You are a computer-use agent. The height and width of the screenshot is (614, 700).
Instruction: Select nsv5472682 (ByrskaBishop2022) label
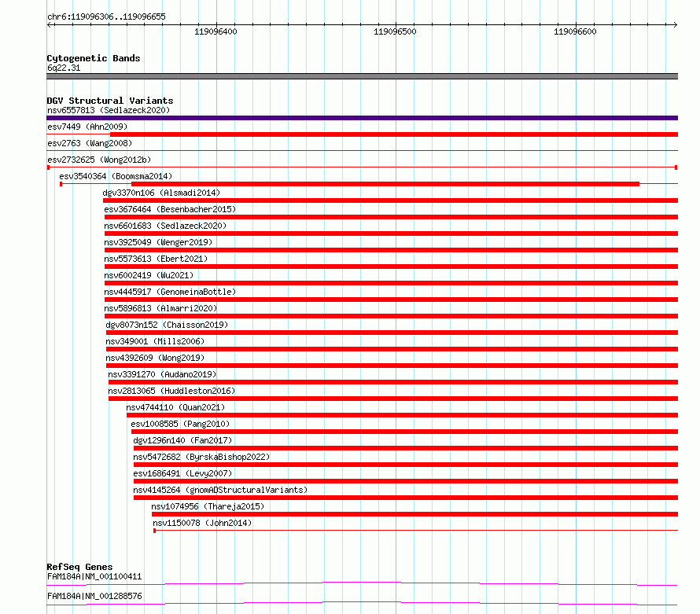[x=201, y=457]
